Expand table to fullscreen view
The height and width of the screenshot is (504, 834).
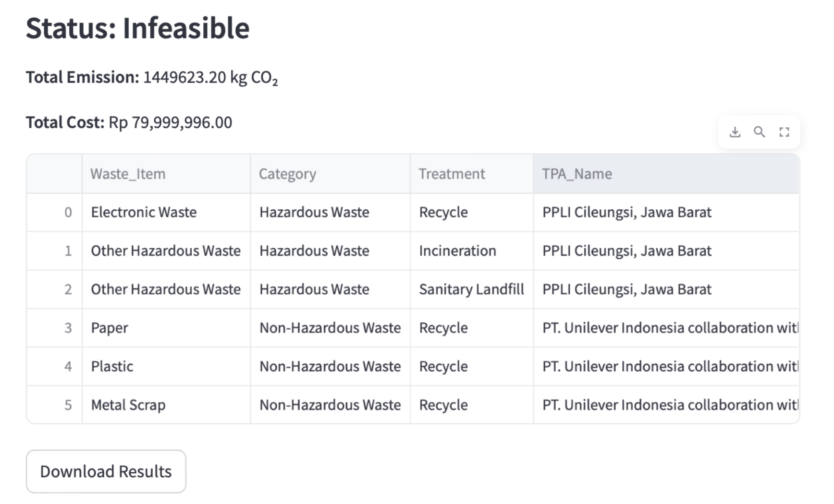[x=784, y=132]
